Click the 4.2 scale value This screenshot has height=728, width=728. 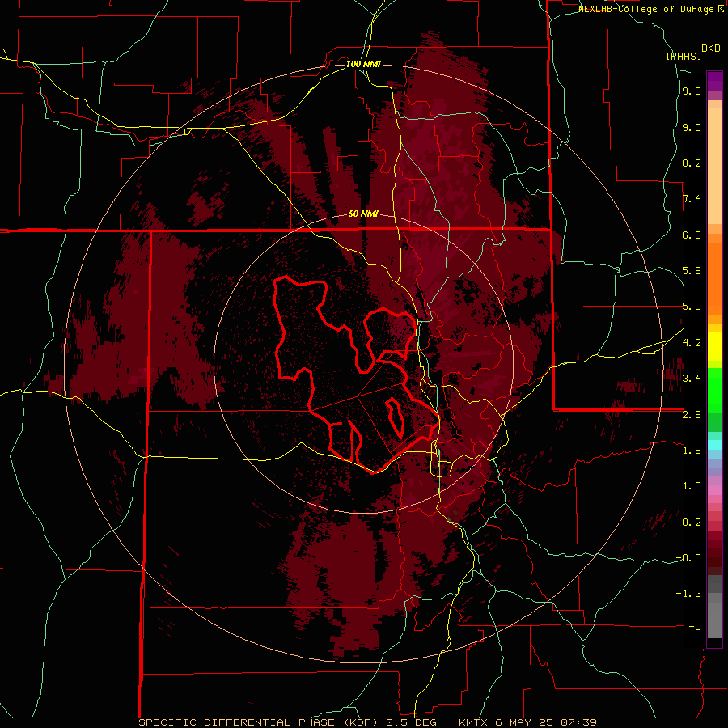pos(692,342)
